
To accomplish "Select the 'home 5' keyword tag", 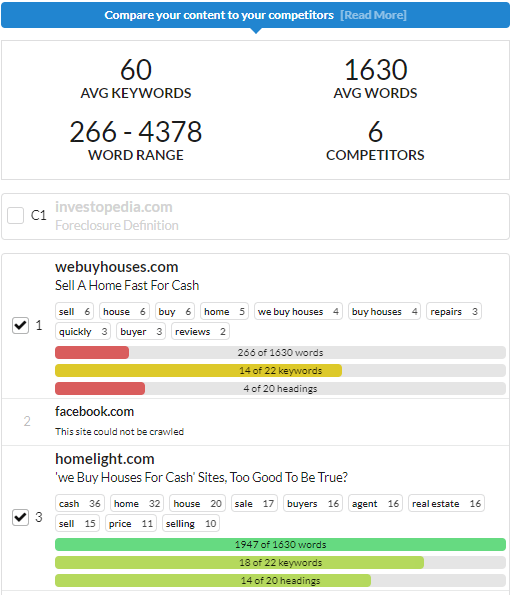I will 224,312.
